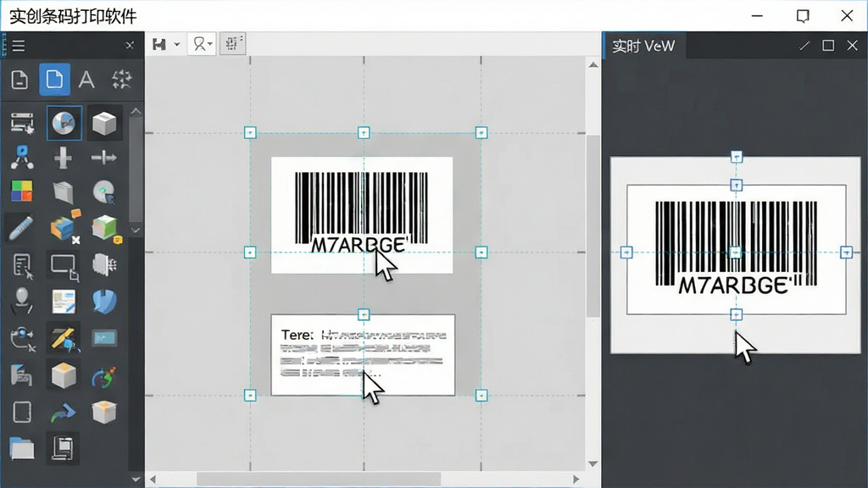Click the colorful gauge speed icon

(x=103, y=376)
